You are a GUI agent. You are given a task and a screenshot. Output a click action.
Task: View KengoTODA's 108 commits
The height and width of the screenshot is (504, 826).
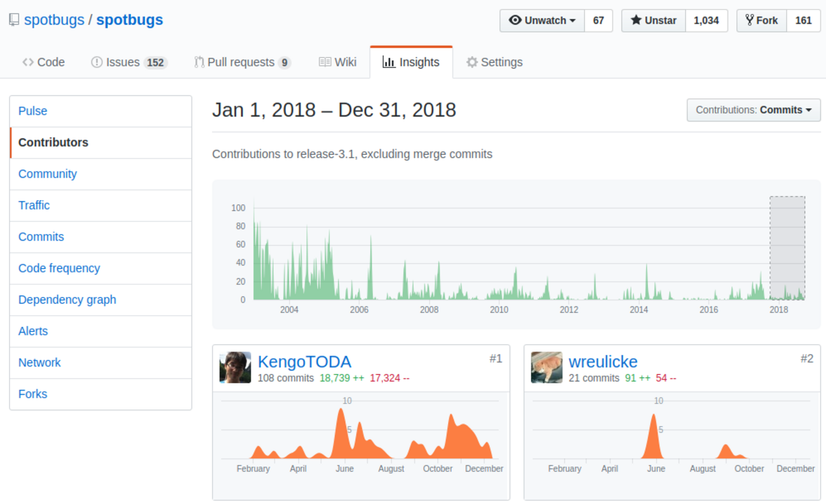pyautogui.click(x=285, y=378)
